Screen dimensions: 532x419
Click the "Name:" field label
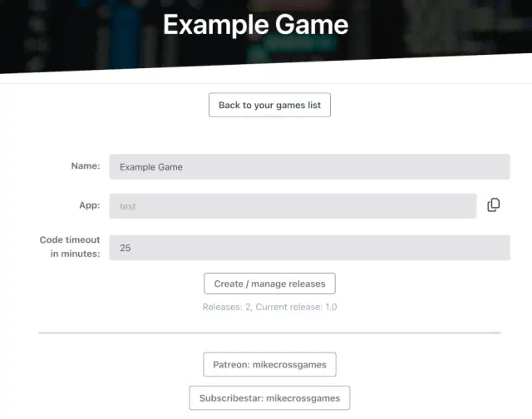[86, 166]
